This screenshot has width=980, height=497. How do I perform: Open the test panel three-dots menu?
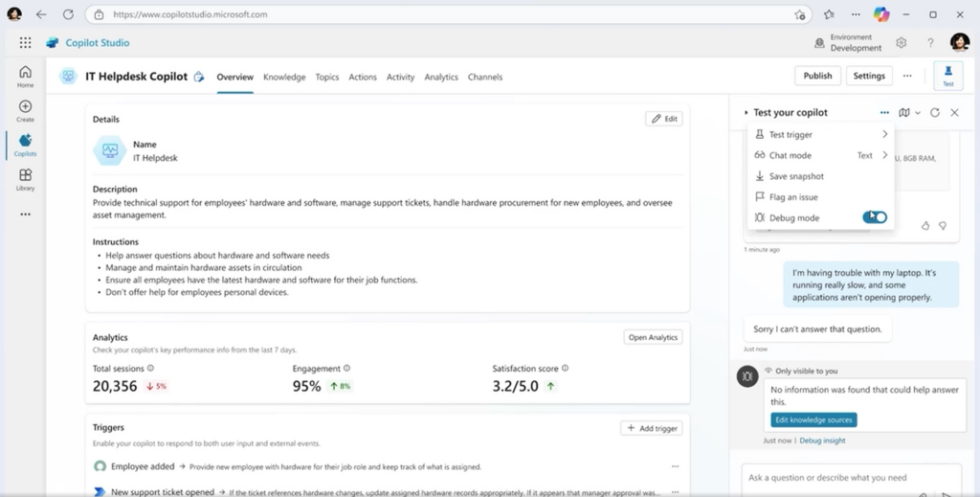pos(884,113)
